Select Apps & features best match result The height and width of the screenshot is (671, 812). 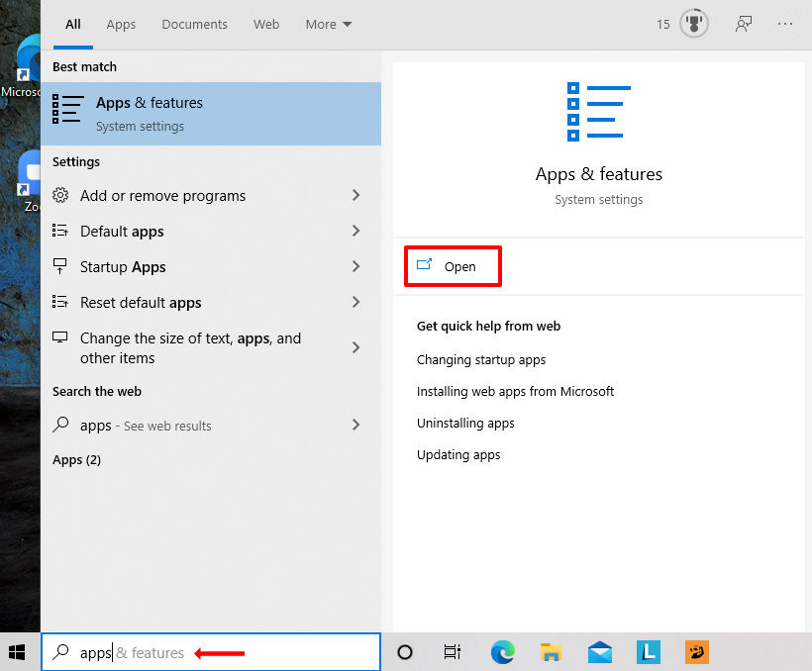tap(211, 114)
